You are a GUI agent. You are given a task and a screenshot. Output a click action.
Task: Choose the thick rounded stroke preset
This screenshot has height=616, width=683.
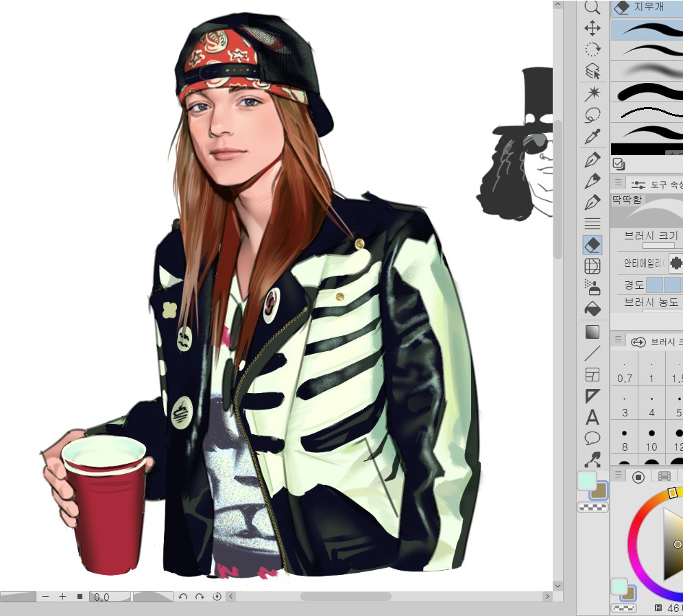coord(647,92)
